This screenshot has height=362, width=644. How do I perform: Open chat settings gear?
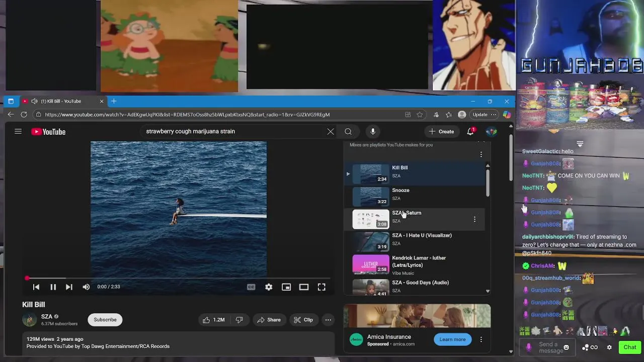(609, 347)
